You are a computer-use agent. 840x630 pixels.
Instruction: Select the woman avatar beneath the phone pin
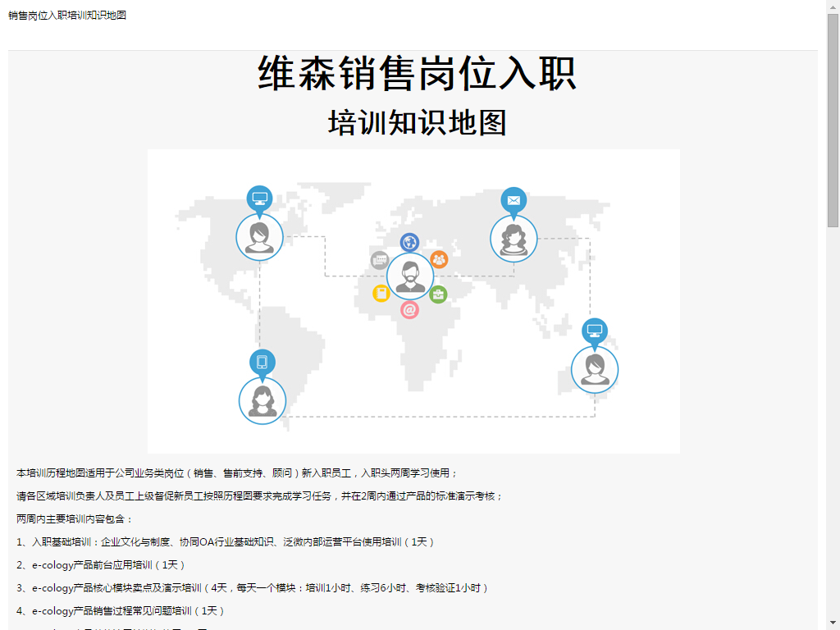click(262, 400)
